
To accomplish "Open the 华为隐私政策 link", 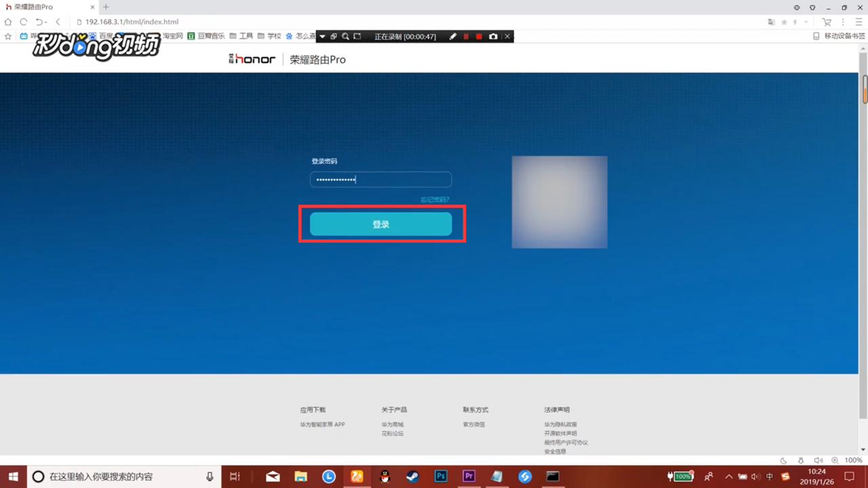I will 561,424.
